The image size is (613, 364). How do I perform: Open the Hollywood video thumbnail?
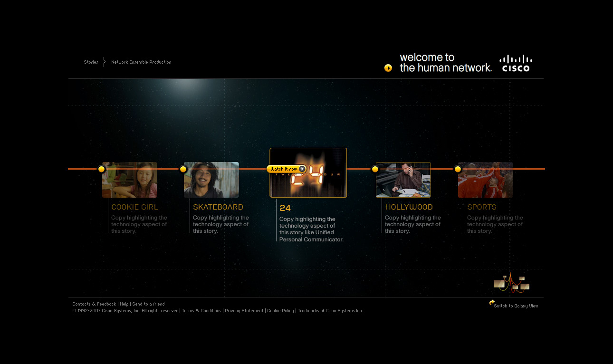[x=403, y=180]
